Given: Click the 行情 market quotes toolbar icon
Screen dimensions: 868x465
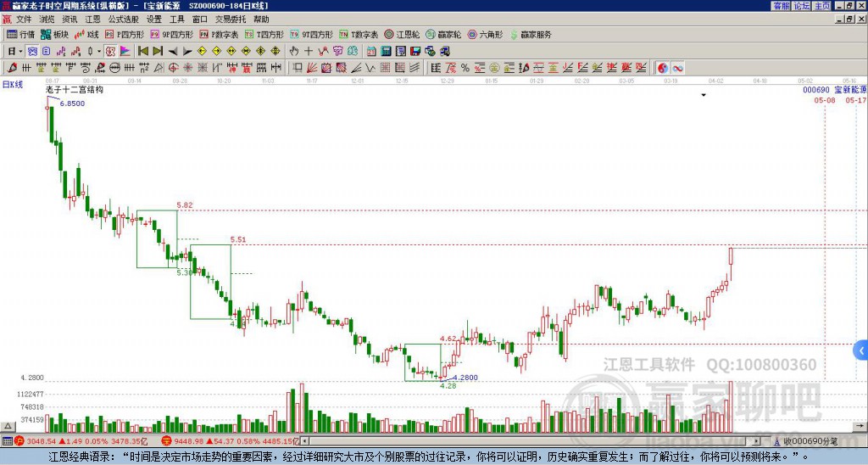Looking at the screenshot, I should (x=21, y=35).
